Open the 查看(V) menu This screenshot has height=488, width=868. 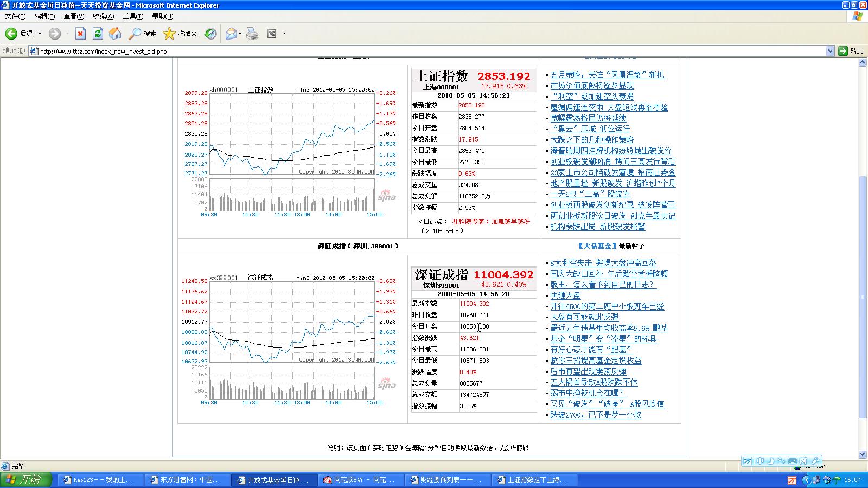point(74,16)
